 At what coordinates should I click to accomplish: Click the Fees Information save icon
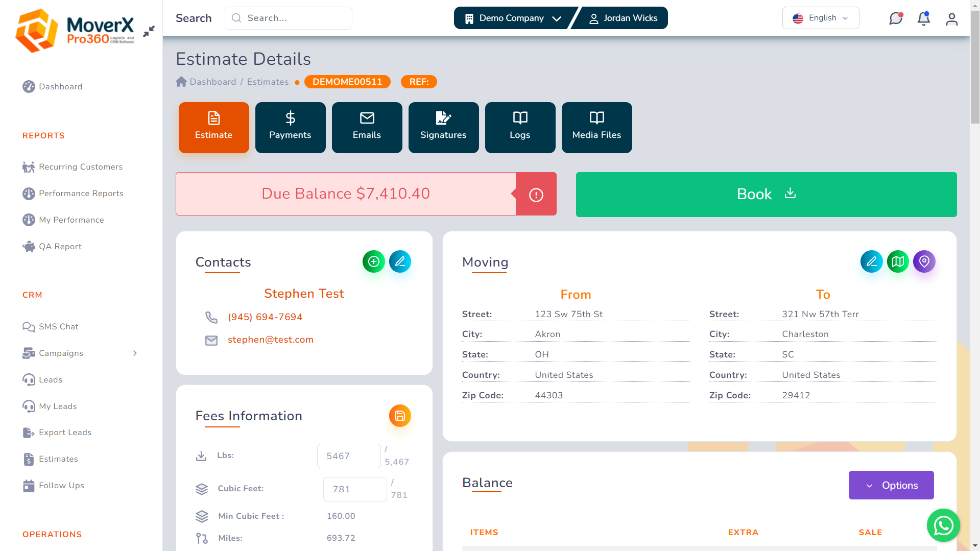click(x=400, y=416)
